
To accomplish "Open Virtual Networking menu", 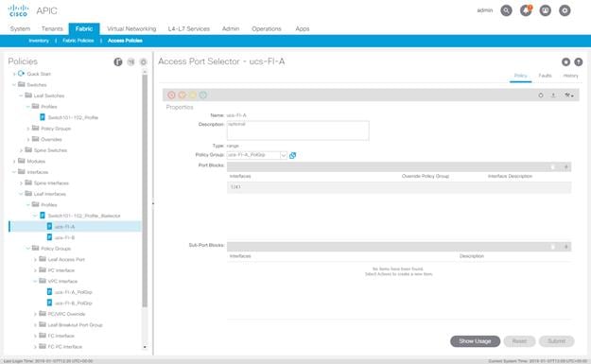I will click(x=131, y=28).
